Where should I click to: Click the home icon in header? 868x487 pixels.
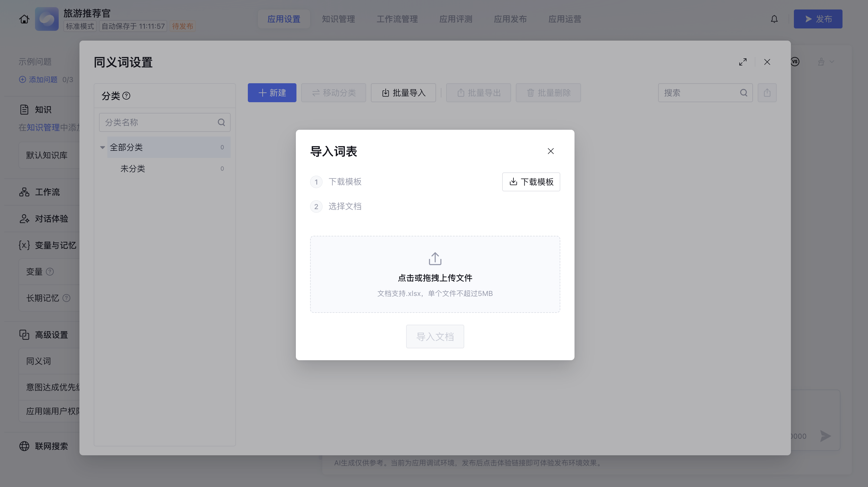tap(24, 19)
